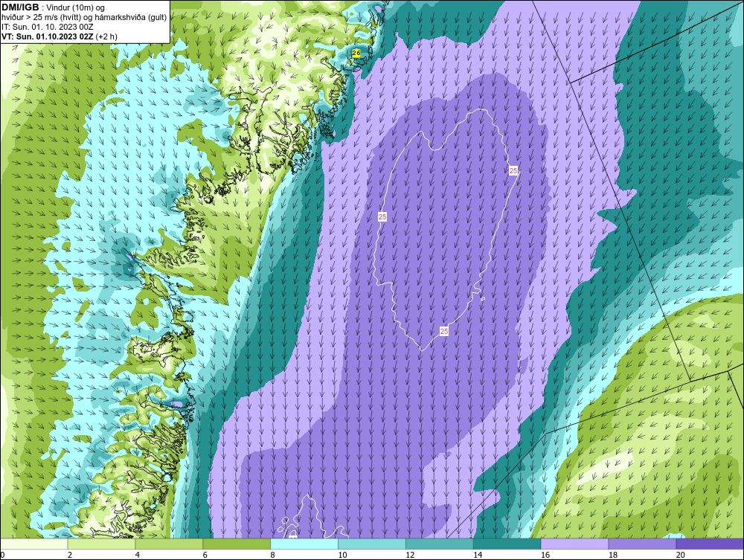Click the dark teal 14–16 m/s legend swatch
744x560 pixels.
(x=507, y=544)
